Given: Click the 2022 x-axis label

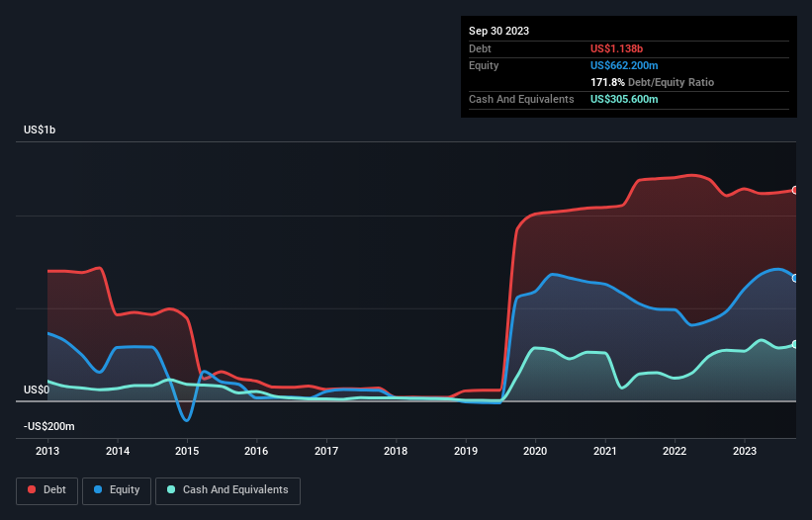Looking at the screenshot, I should click(675, 451).
